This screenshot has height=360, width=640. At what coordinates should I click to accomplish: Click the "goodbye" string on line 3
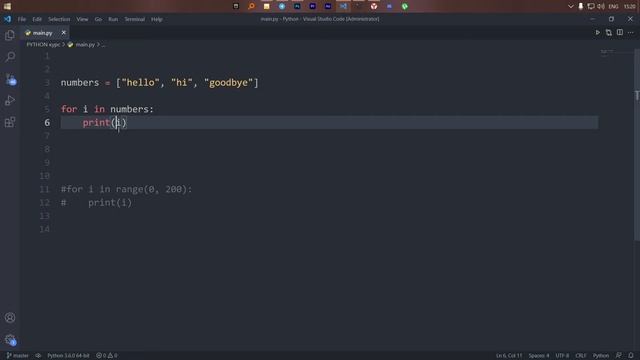click(x=229, y=82)
